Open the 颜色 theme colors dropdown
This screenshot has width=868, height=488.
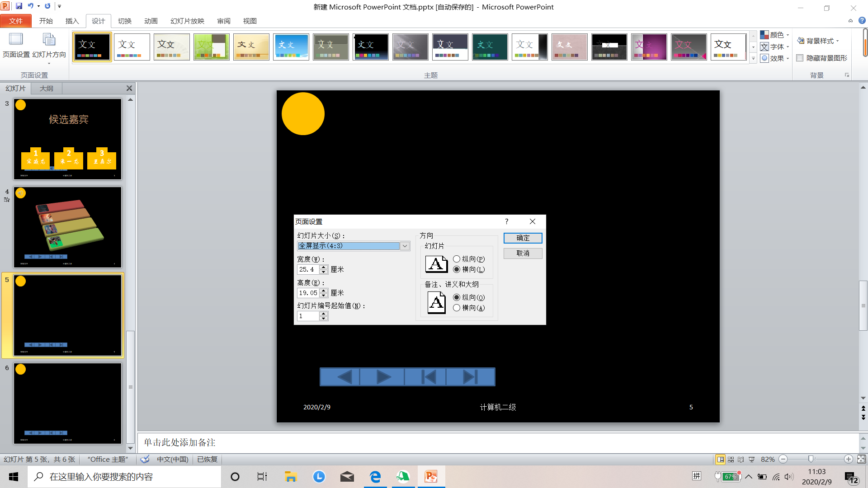pos(775,35)
